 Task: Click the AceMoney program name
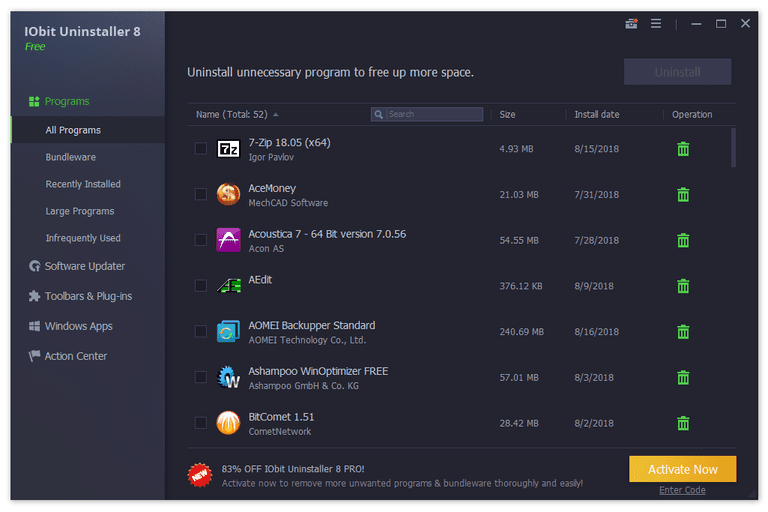(x=272, y=189)
